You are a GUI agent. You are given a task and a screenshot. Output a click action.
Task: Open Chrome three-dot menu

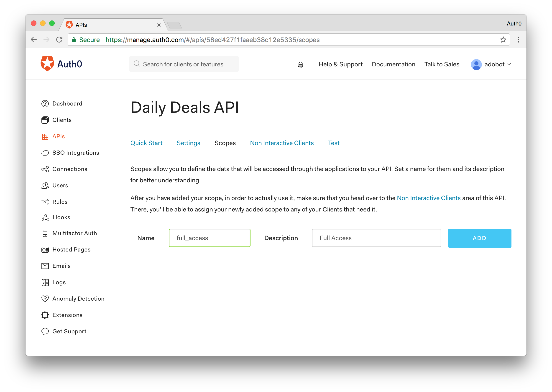point(518,40)
